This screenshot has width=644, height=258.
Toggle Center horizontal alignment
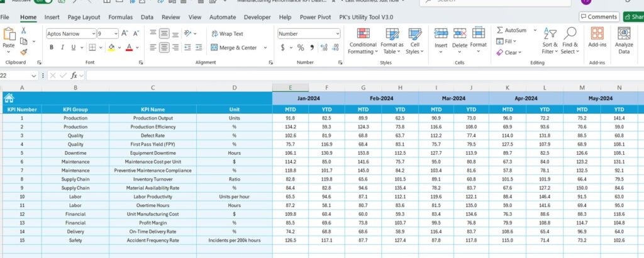point(164,48)
